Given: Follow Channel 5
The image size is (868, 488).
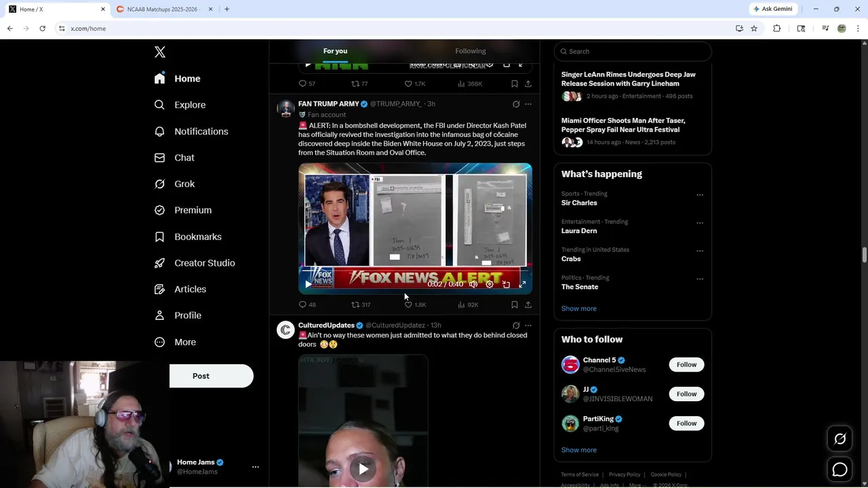Looking at the screenshot, I should 686,365.
